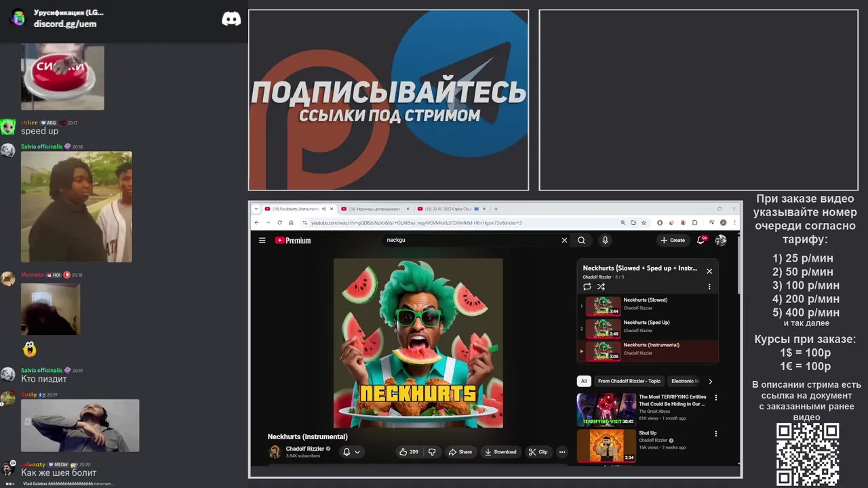This screenshot has width=868, height=488.
Task: Open the Chadolf Rizzler channel name link
Action: click(304, 449)
